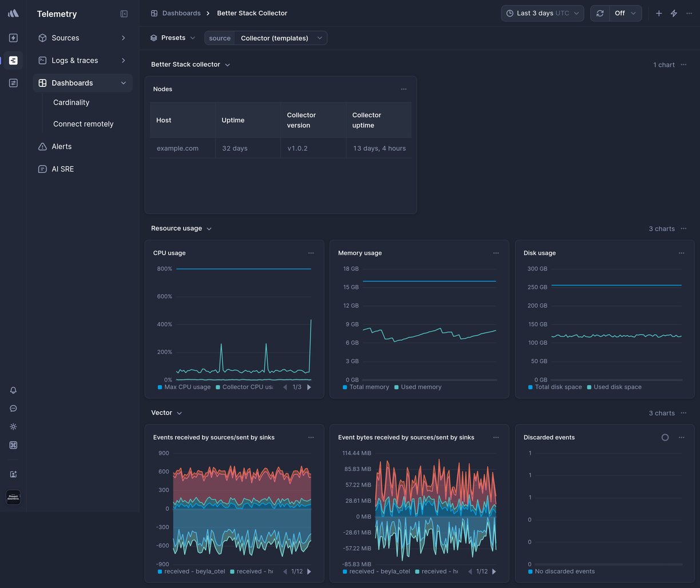Go to previous Event bytes legend page
Viewport: 700px width, 588px height.
tap(470, 571)
